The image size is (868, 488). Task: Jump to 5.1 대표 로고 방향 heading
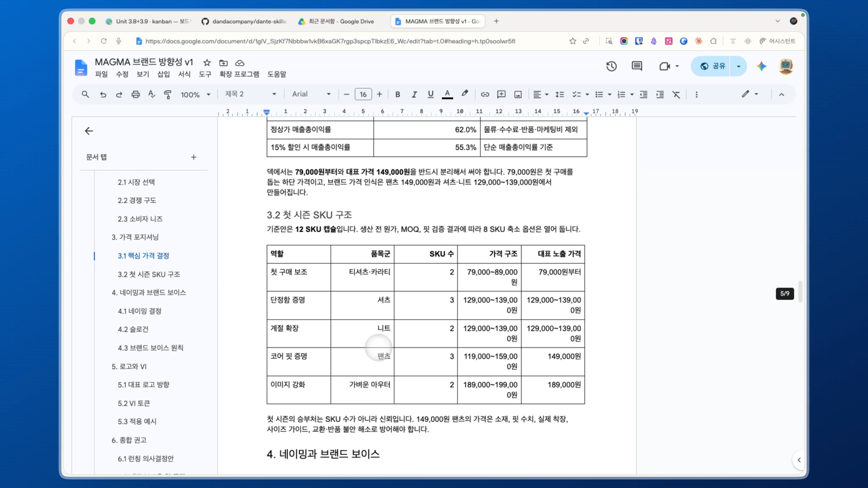pos(144,384)
